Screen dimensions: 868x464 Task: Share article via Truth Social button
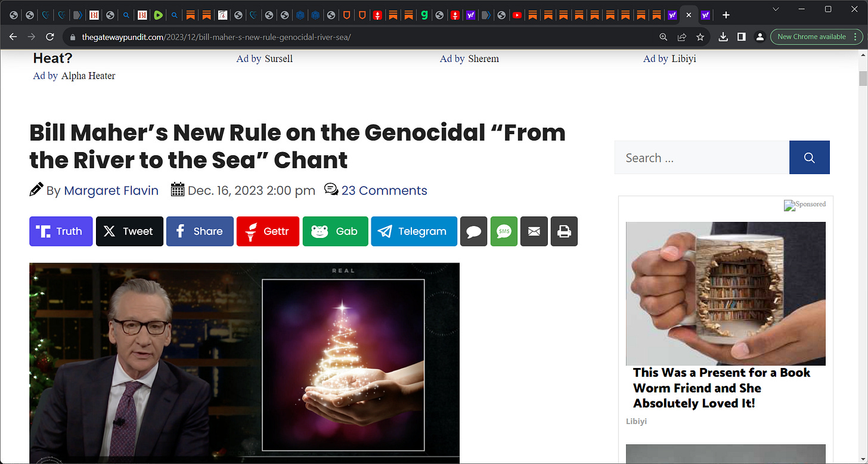61,231
